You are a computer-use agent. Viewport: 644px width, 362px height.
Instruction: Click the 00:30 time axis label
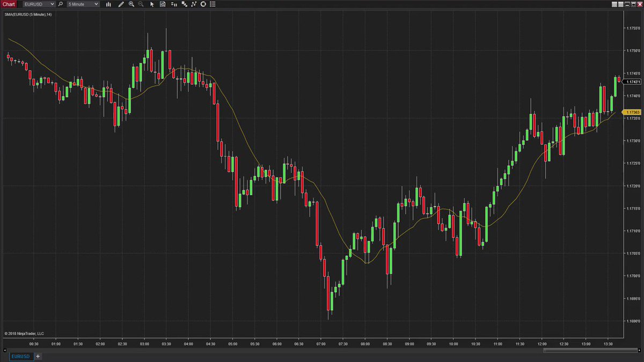click(33, 344)
